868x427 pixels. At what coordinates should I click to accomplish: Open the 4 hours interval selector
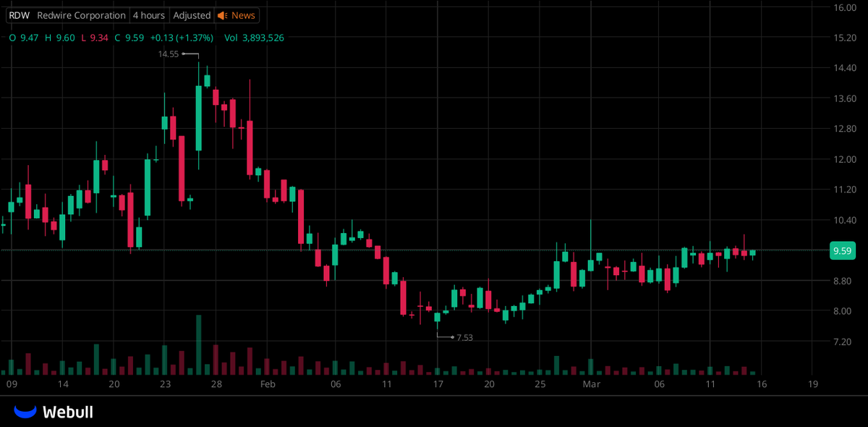pyautogui.click(x=149, y=15)
